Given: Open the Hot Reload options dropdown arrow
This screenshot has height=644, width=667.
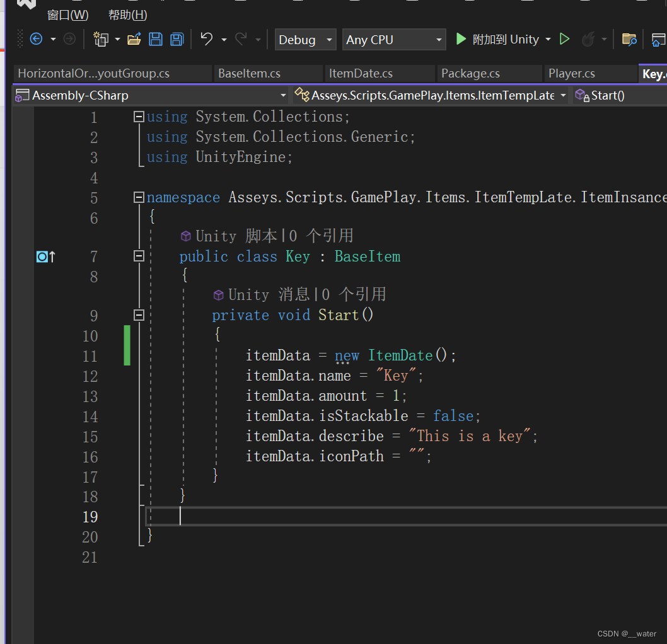Looking at the screenshot, I should pyautogui.click(x=604, y=40).
